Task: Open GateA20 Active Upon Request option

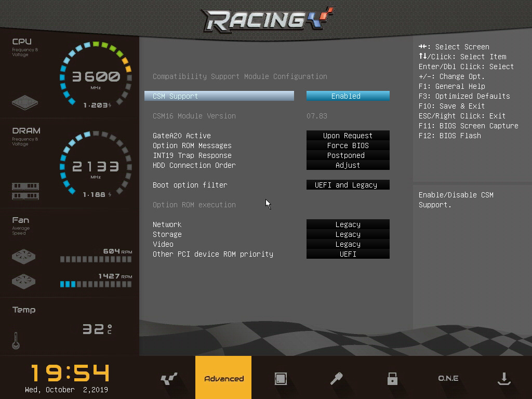Action: point(348,136)
